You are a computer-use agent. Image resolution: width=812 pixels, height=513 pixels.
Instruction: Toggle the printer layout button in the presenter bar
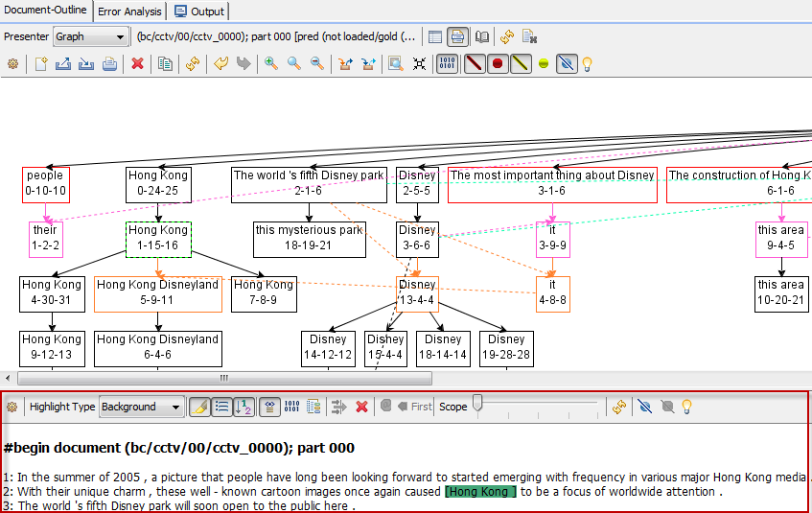tap(457, 36)
